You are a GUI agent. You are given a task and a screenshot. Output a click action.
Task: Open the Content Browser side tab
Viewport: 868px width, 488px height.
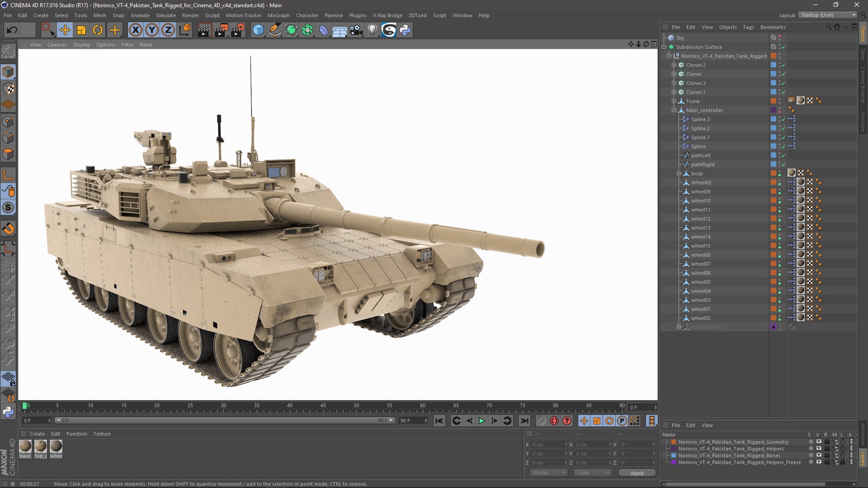[x=863, y=85]
